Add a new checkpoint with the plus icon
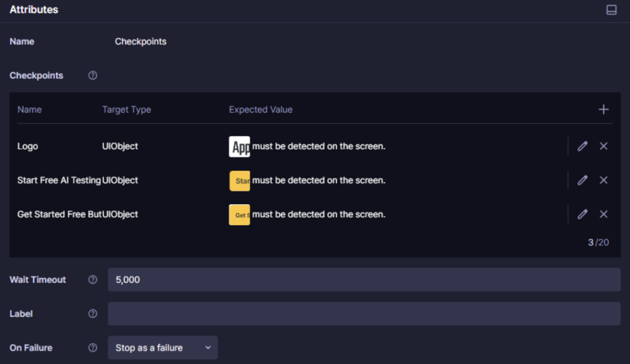630x364 pixels. [x=604, y=109]
